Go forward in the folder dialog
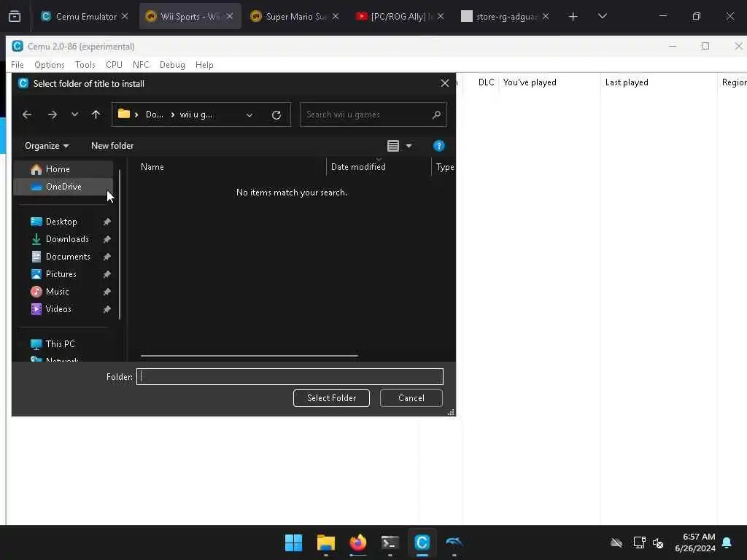This screenshot has width=747, height=560. point(53,114)
